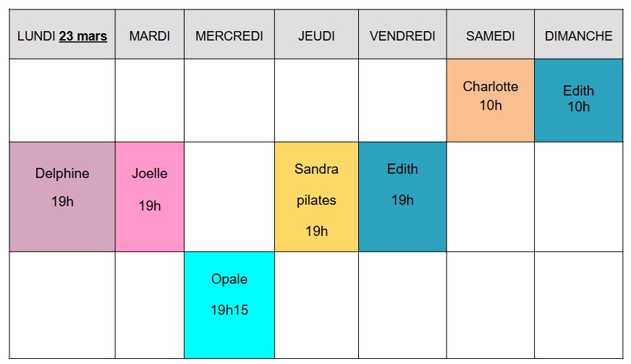Screen dimensions: 631x364
Task: Click the DIMANCHE column header
Action: click(x=578, y=35)
